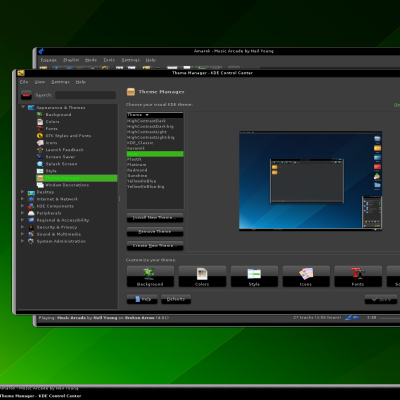Click the Peripherals category icon

click(31, 213)
